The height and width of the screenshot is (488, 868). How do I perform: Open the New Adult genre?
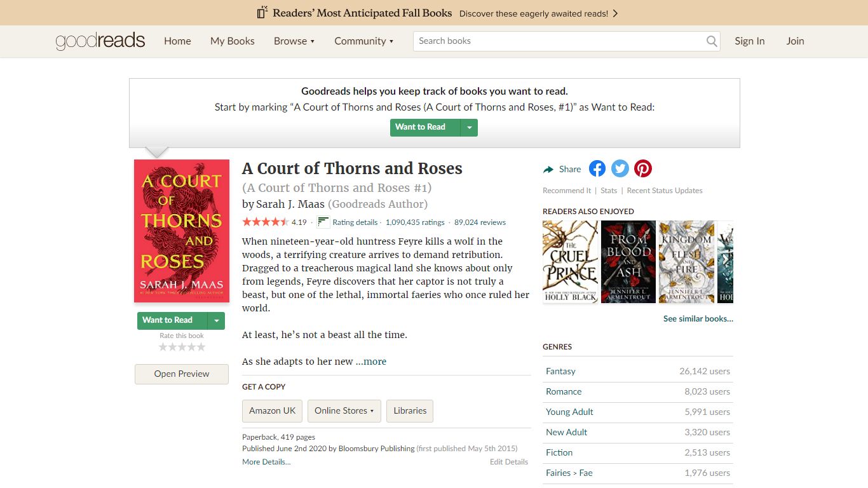coord(566,432)
